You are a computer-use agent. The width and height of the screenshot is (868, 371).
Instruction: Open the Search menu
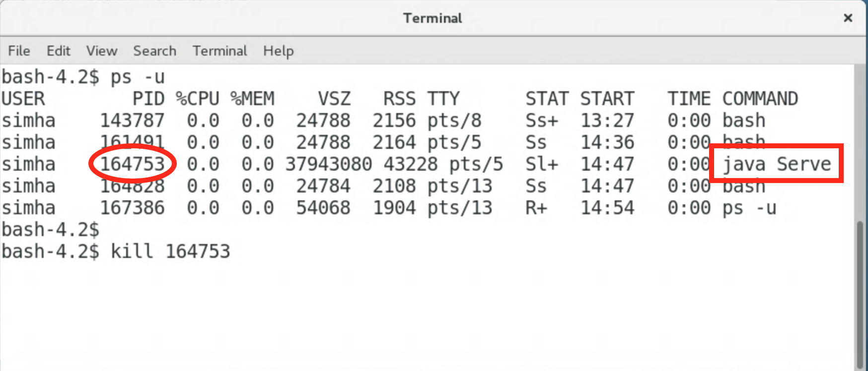(x=154, y=51)
